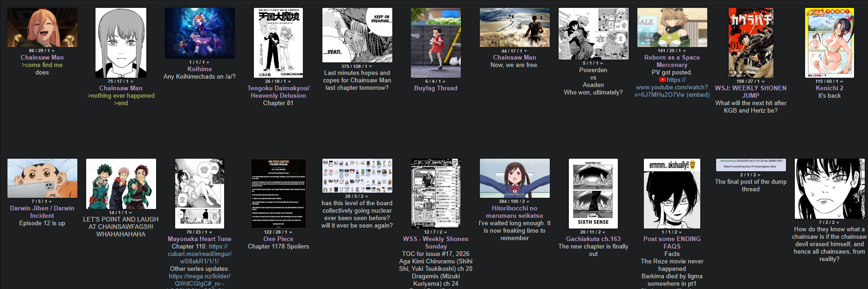The image size is (868, 289).
Task: Open menu arrow beside 86 / 29 / 1 stats
Action: coord(53,51)
